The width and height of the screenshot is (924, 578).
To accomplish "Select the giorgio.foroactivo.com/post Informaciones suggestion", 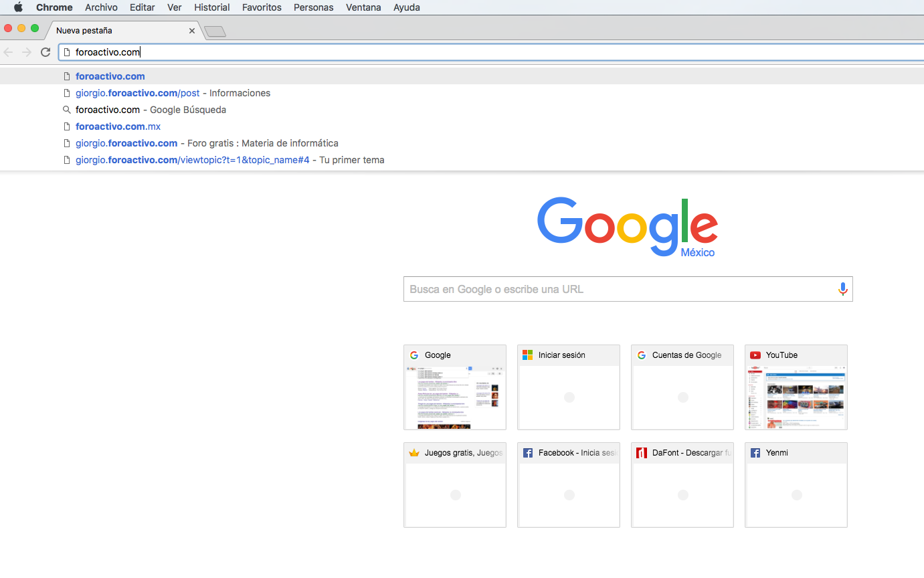I will [x=462, y=93].
